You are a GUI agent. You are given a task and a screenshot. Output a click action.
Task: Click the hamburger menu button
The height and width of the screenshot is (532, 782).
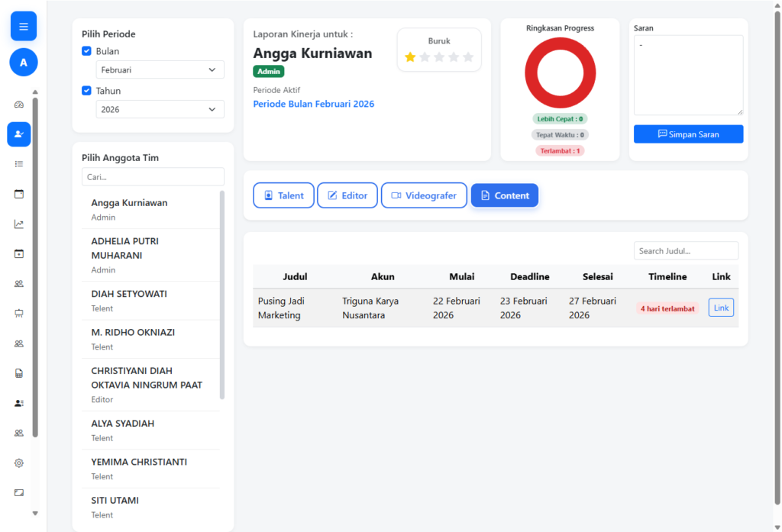point(23,27)
